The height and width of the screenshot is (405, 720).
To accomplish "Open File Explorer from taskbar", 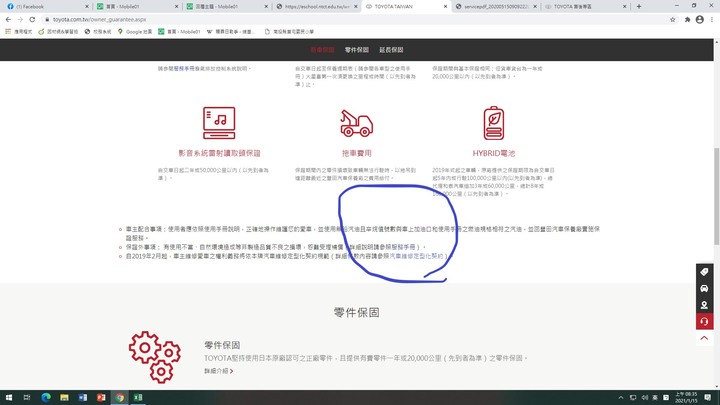I will (64, 398).
